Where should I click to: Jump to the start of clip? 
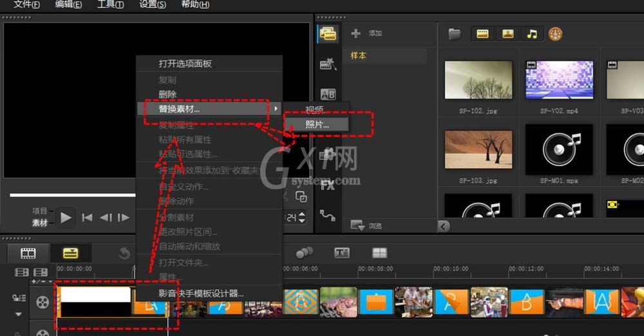(x=87, y=218)
